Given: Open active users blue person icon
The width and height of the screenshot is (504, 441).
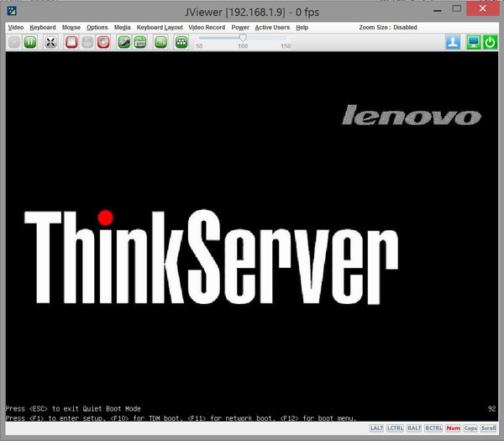Looking at the screenshot, I should [454, 42].
